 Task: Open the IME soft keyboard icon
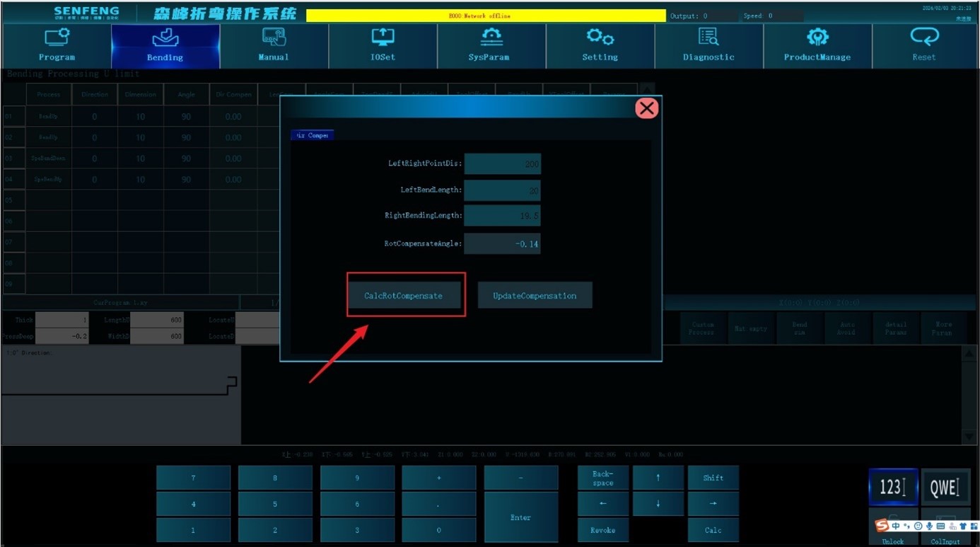tap(940, 526)
